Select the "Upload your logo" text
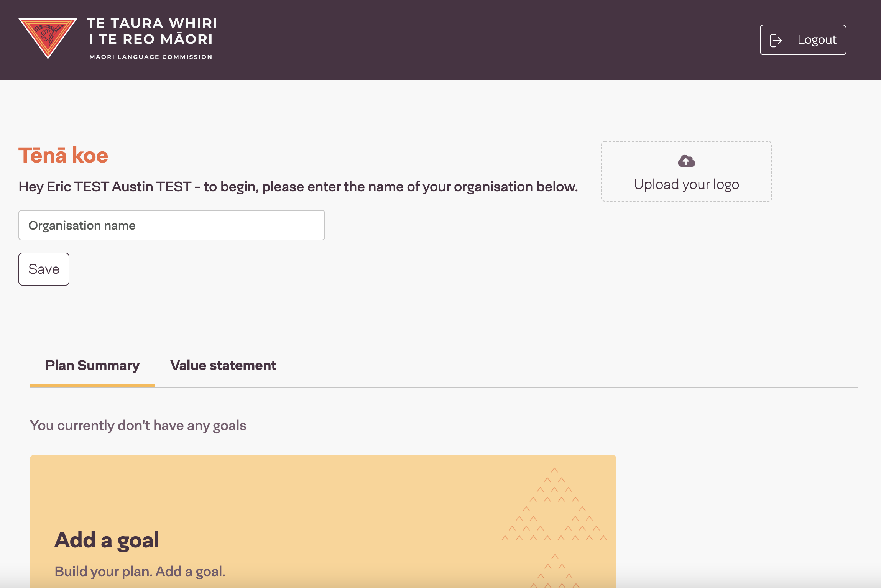The width and height of the screenshot is (881, 588). 686,185
